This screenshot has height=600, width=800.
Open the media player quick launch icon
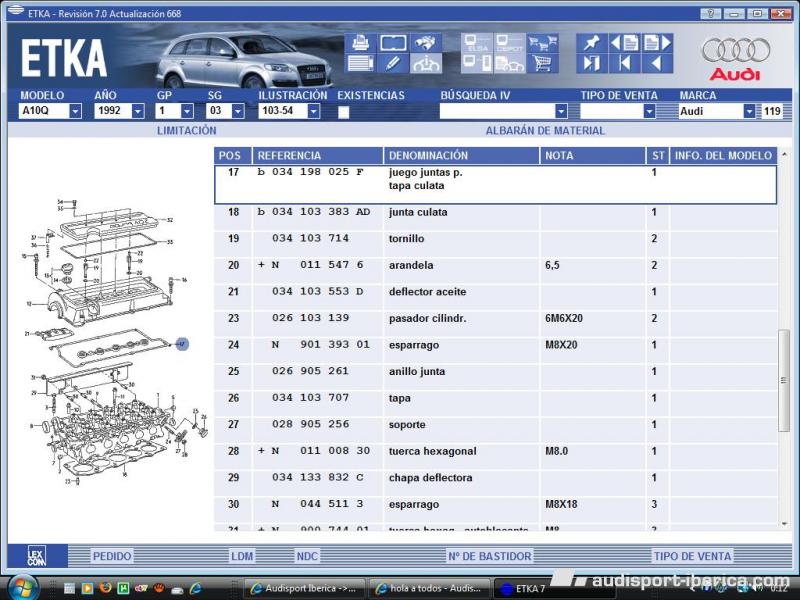(88, 588)
